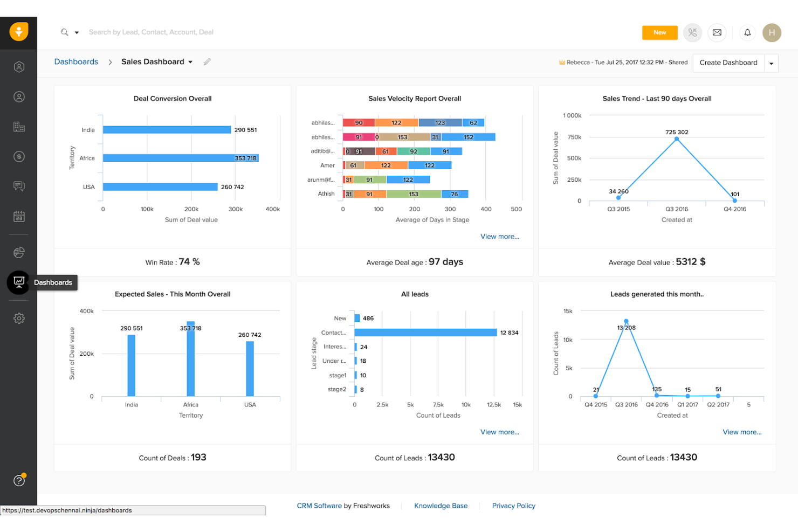Check notifications via the bell icon

pos(747,32)
